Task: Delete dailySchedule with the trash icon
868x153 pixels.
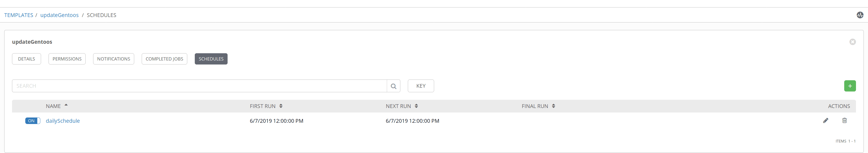Action: pos(844,121)
